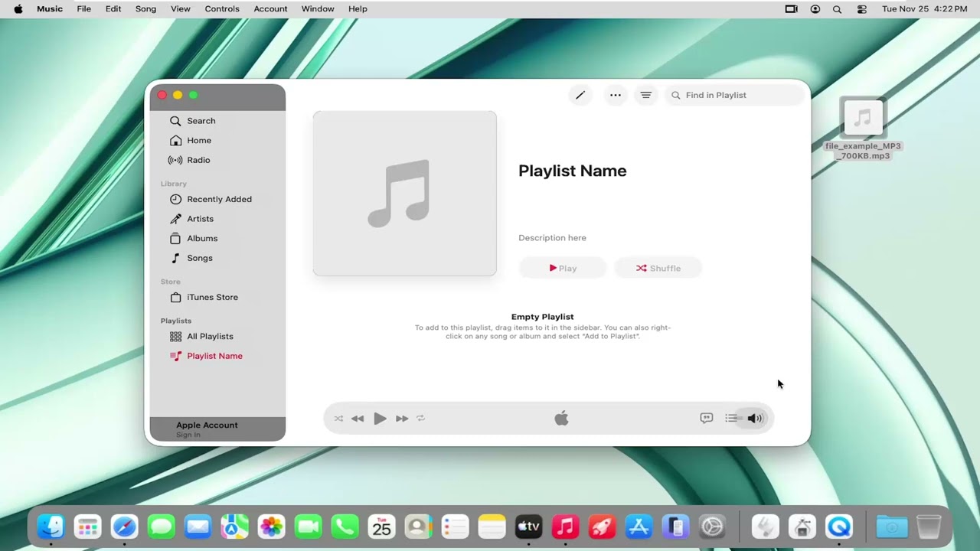Open Notes from the Dock

(x=492, y=527)
